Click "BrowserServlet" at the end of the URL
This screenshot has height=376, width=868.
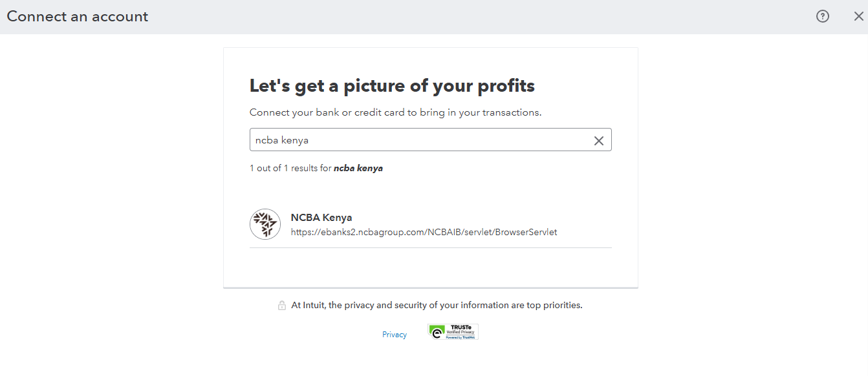[526, 232]
